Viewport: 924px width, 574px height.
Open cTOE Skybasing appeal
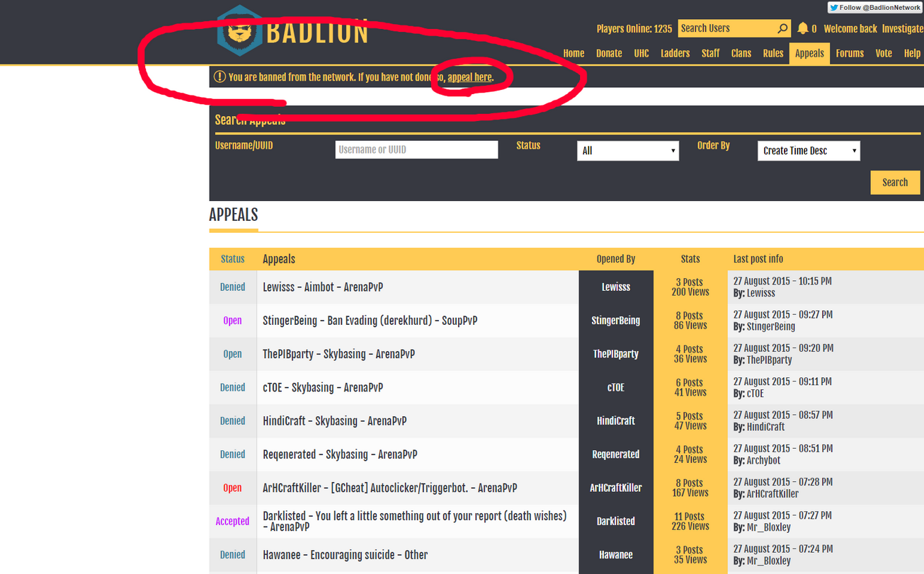pyautogui.click(x=323, y=388)
